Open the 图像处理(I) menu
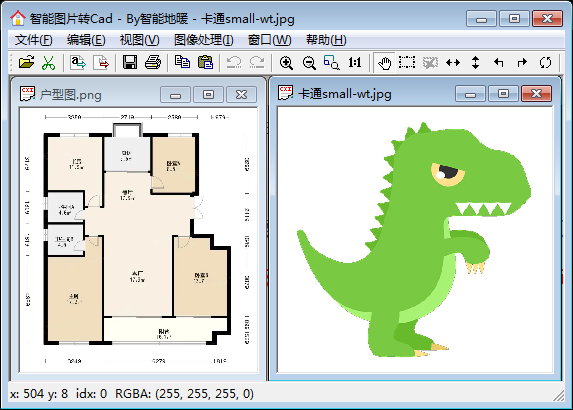 tap(204, 39)
